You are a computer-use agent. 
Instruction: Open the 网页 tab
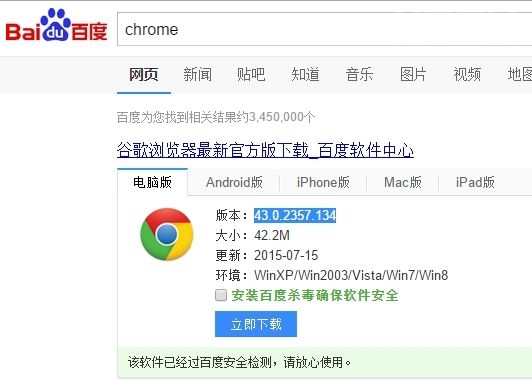(x=144, y=74)
